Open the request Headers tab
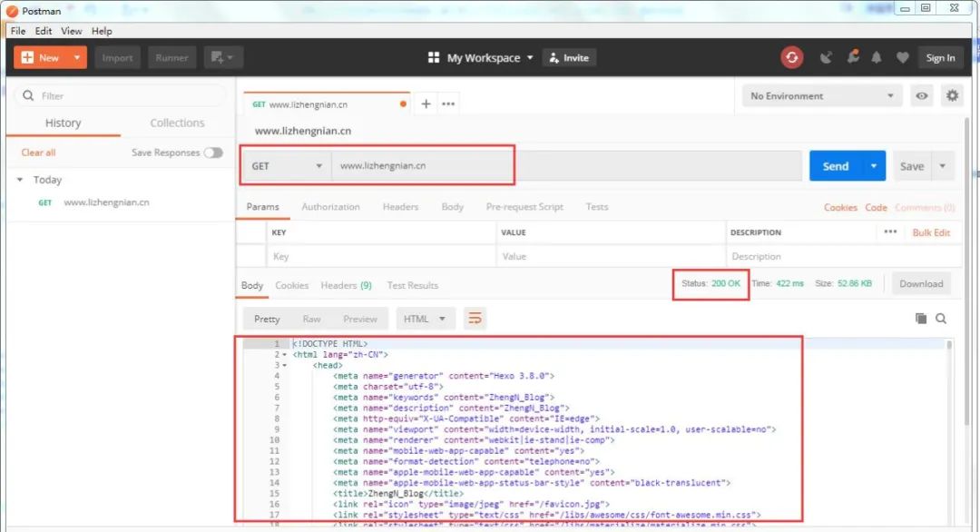 401,206
